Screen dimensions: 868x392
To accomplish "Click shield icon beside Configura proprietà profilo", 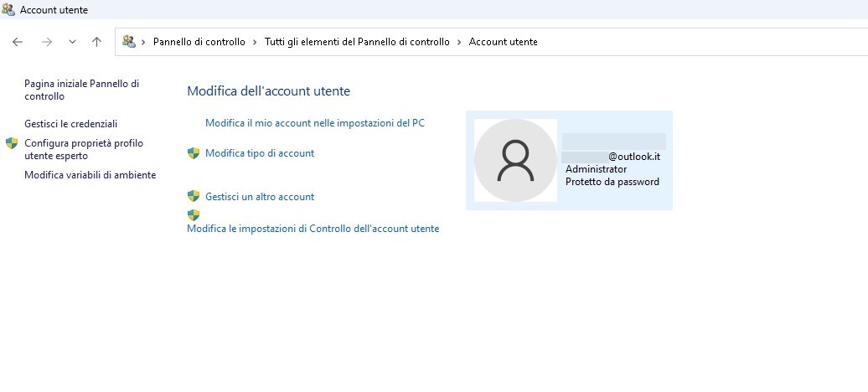I will click(x=12, y=143).
